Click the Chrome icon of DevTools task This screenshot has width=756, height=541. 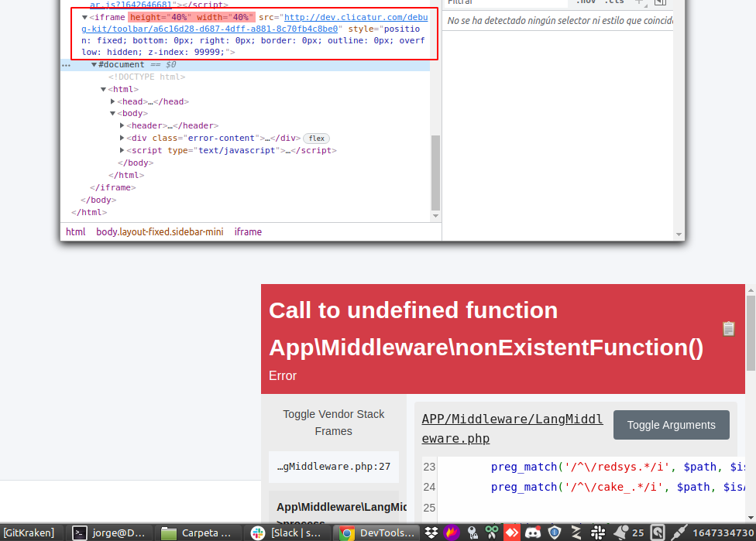coord(347,532)
